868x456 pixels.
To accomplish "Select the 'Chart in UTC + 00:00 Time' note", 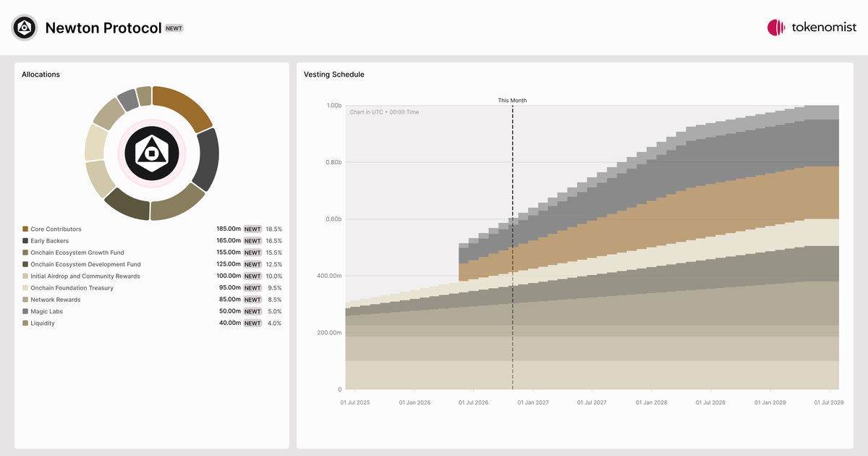I will tap(384, 112).
